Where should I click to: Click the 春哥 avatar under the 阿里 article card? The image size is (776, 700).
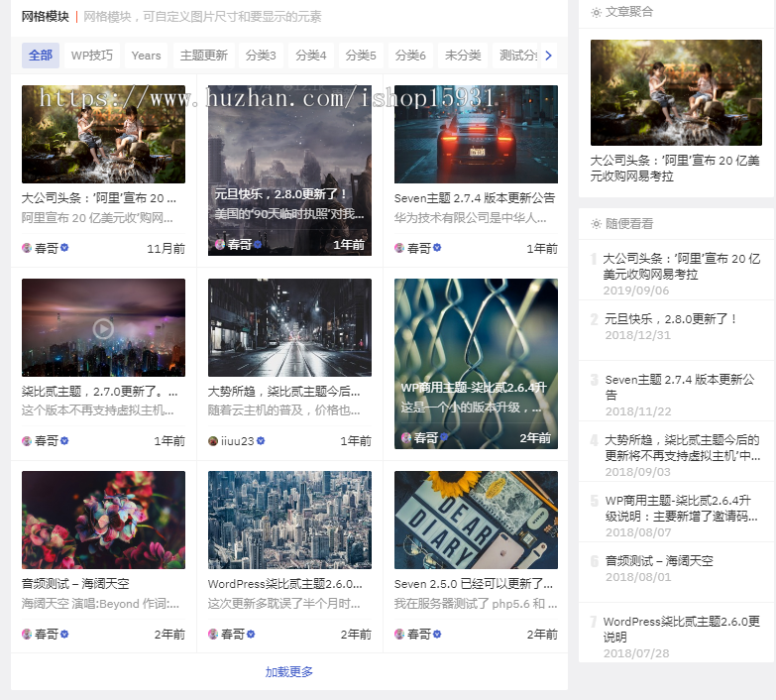(x=27, y=248)
